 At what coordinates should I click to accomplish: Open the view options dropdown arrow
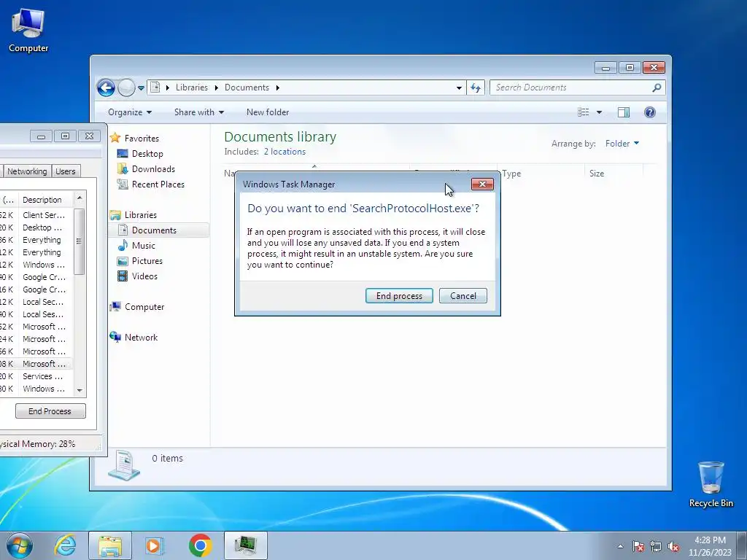pyautogui.click(x=600, y=112)
